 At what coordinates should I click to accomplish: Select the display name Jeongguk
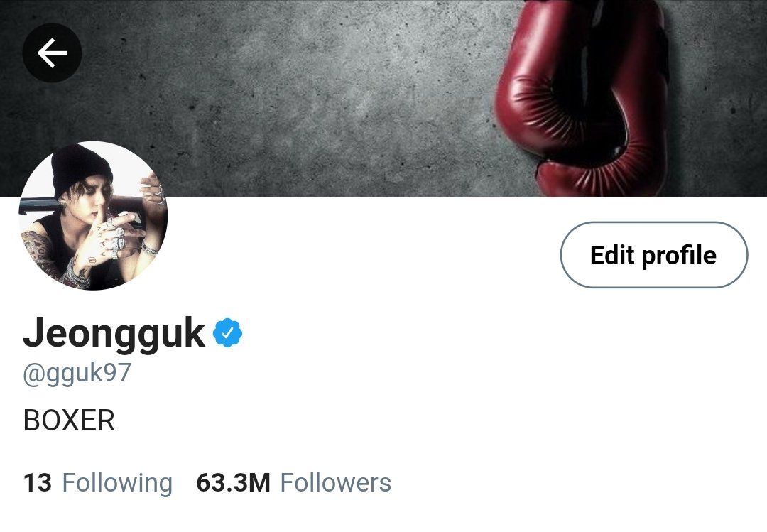tap(114, 333)
